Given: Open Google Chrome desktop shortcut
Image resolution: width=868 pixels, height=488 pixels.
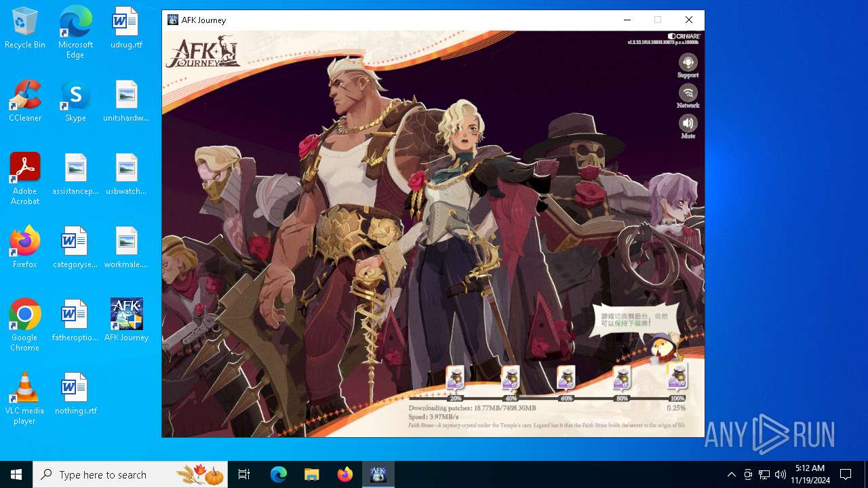Looking at the screenshot, I should [25, 325].
